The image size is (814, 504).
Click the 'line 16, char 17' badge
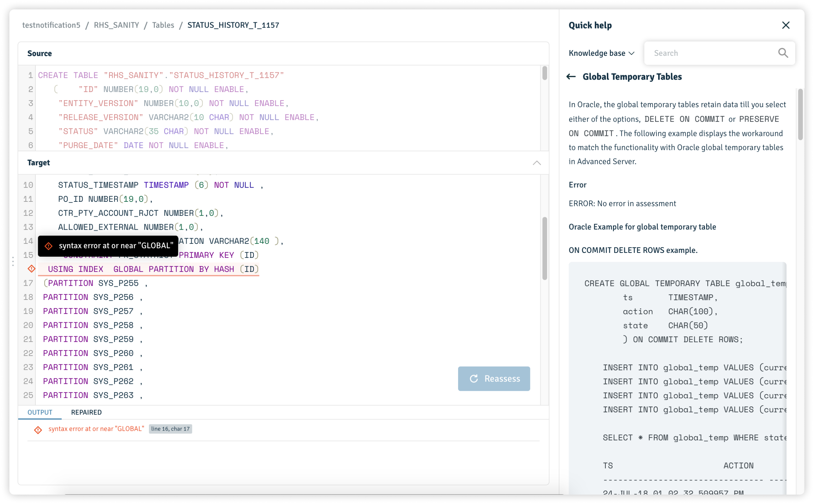170,429
